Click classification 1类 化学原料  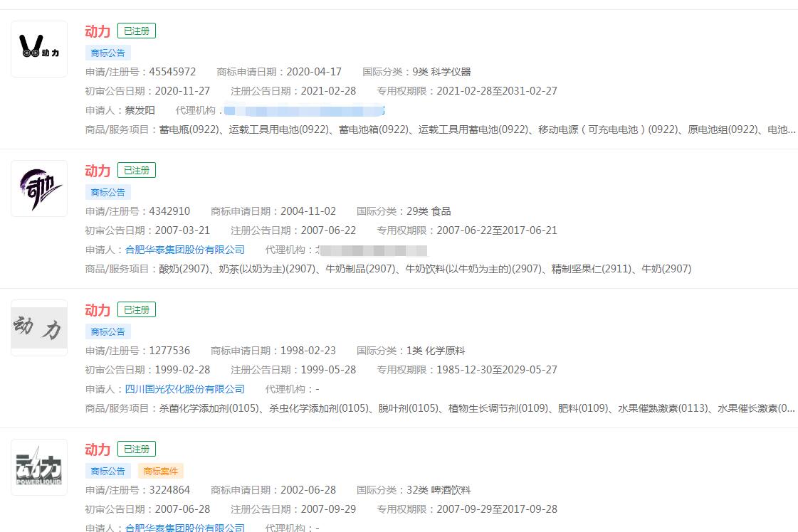coord(436,351)
